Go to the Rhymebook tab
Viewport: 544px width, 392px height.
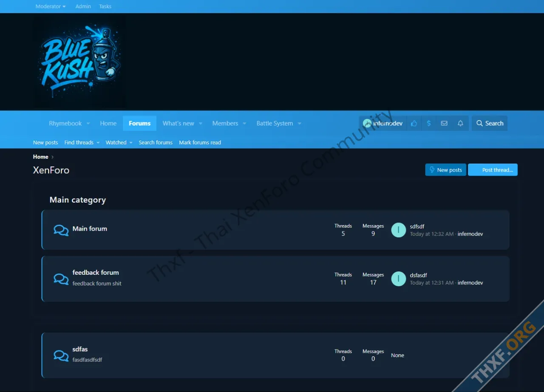click(x=65, y=123)
